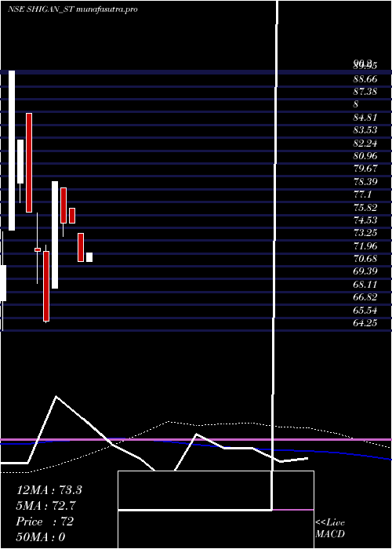Click the 65.54 price axis label
This screenshot has width=392, height=549.
pos(365,311)
